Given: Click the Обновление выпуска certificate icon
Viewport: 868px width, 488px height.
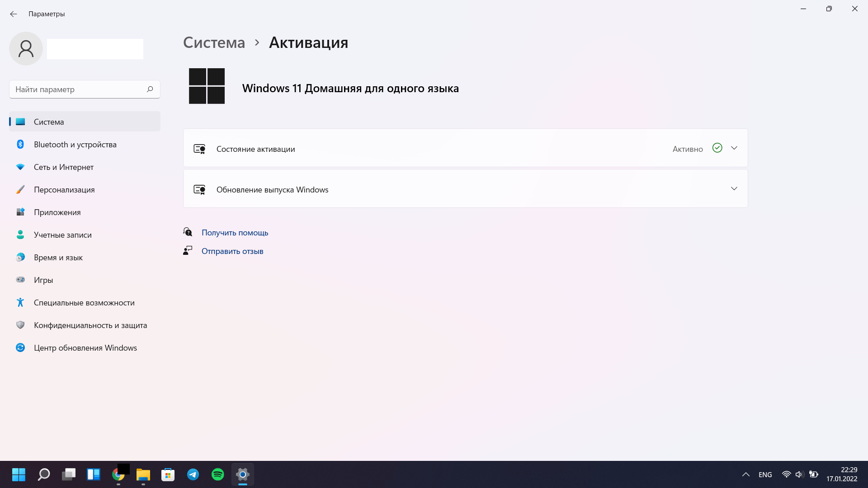Looking at the screenshot, I should click(x=199, y=190).
